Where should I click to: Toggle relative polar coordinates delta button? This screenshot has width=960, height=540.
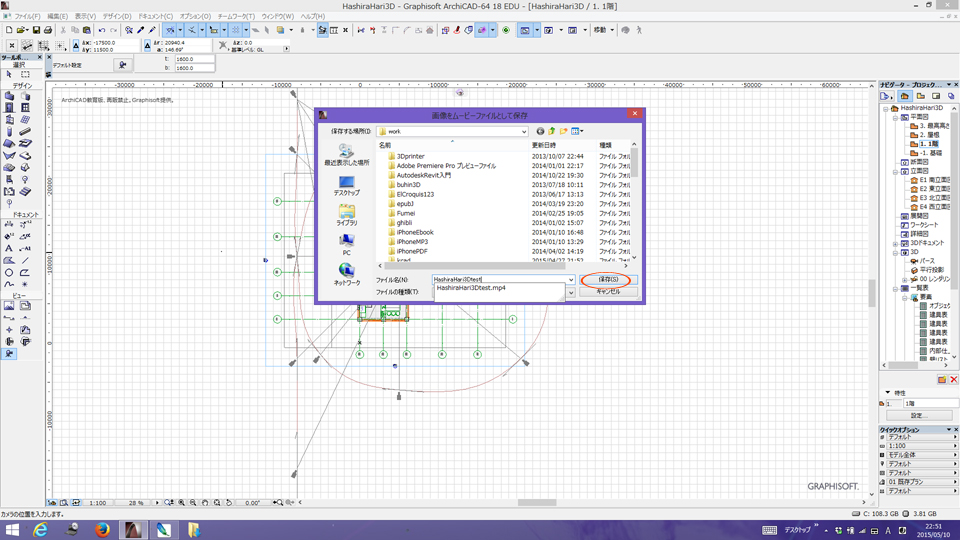[x=147, y=46]
